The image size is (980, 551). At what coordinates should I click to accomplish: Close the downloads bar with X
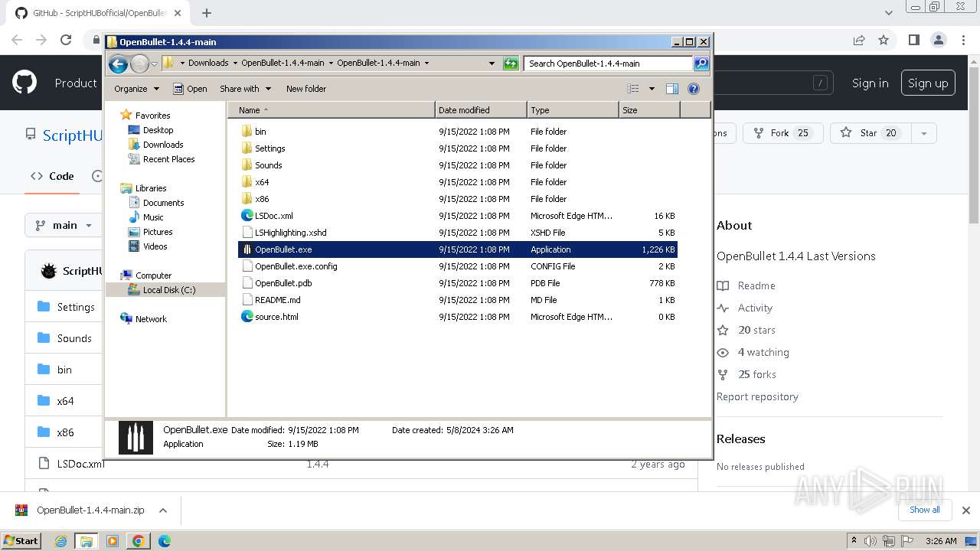pos(966,510)
